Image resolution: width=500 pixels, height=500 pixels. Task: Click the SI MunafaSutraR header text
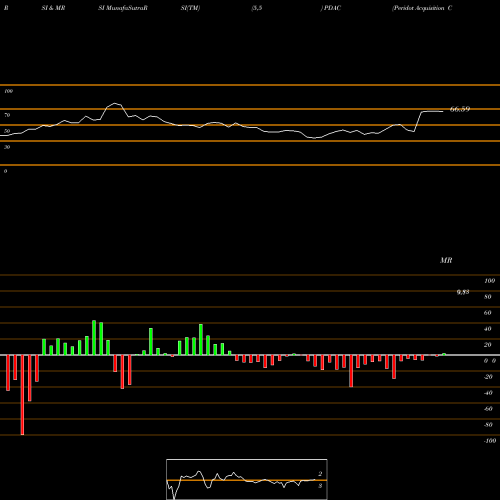coord(123,8)
